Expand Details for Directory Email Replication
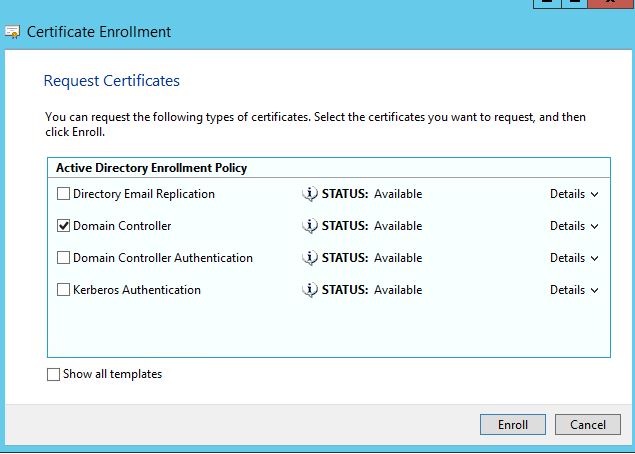The image size is (635, 454). pos(574,194)
